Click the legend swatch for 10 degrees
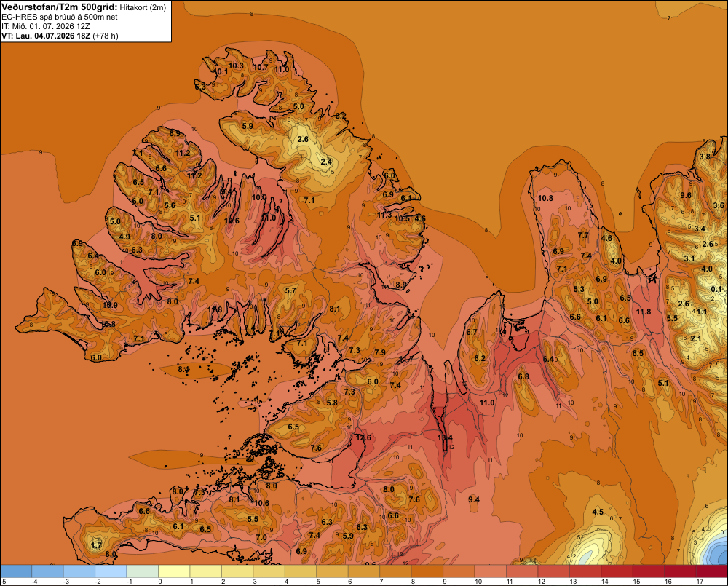This screenshot has height=586, width=728. tap(490, 571)
